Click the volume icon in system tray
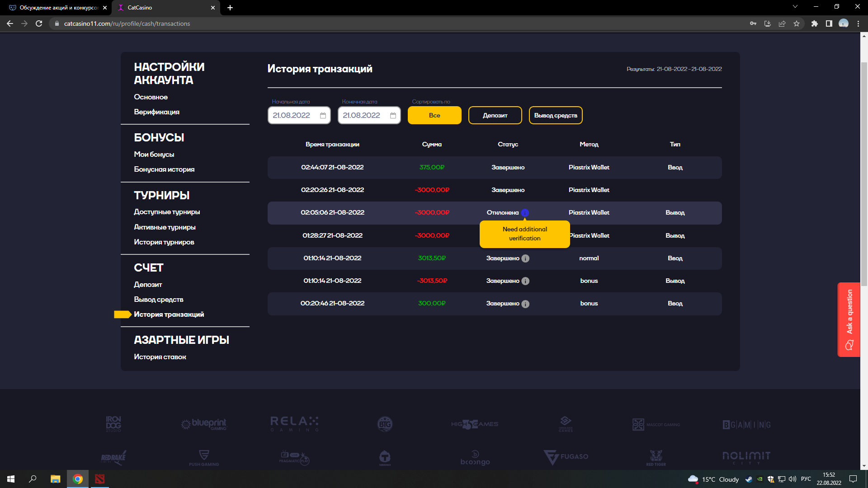868x488 pixels. (x=793, y=479)
